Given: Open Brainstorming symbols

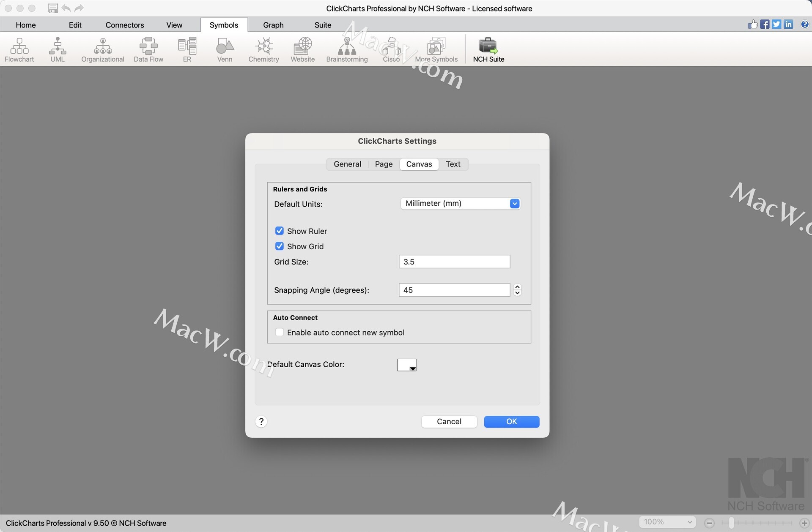Looking at the screenshot, I should [x=347, y=49].
